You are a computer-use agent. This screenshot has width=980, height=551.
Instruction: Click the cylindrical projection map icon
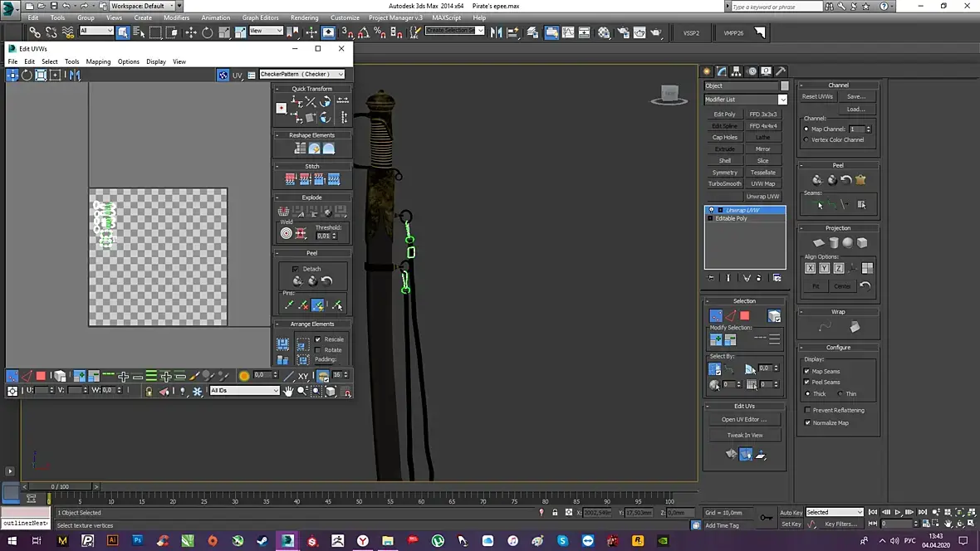coord(834,243)
